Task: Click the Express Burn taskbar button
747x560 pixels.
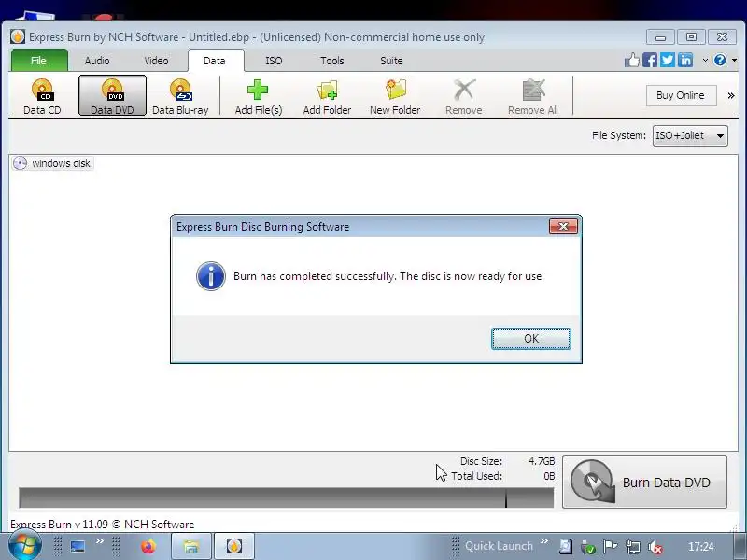Action: pos(234,546)
